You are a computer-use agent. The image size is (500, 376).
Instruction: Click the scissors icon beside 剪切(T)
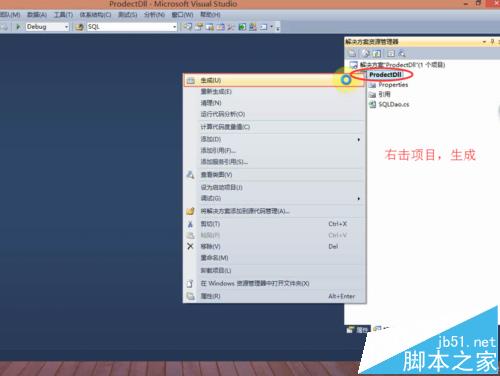(190, 224)
